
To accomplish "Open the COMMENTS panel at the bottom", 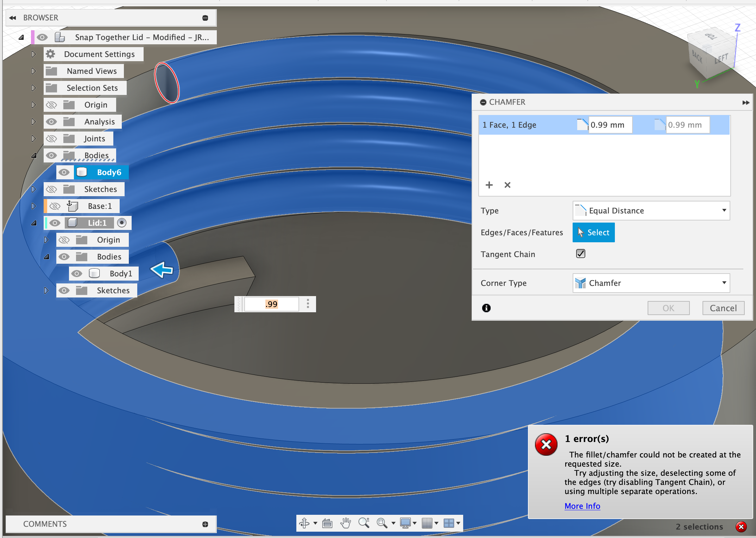I will click(45, 524).
